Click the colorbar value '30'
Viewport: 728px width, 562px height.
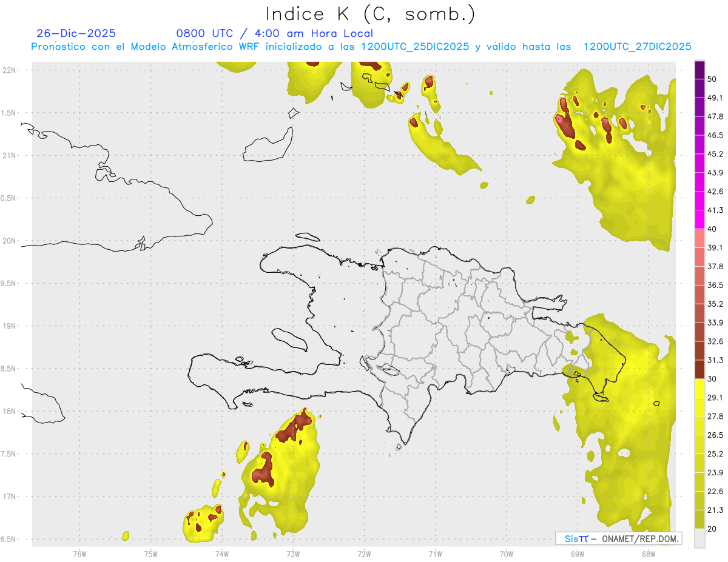click(712, 379)
